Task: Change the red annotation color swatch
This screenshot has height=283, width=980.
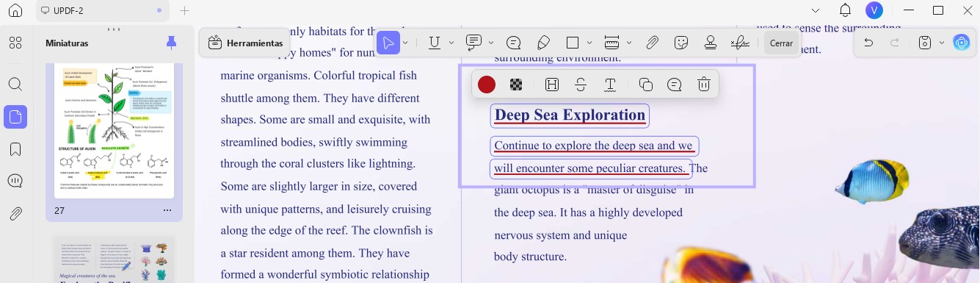Action: [487, 85]
